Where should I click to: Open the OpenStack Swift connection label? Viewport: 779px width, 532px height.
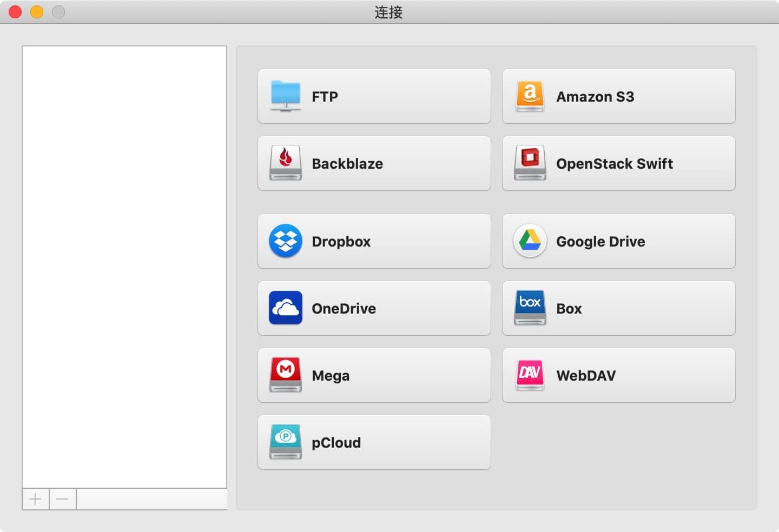tap(615, 164)
